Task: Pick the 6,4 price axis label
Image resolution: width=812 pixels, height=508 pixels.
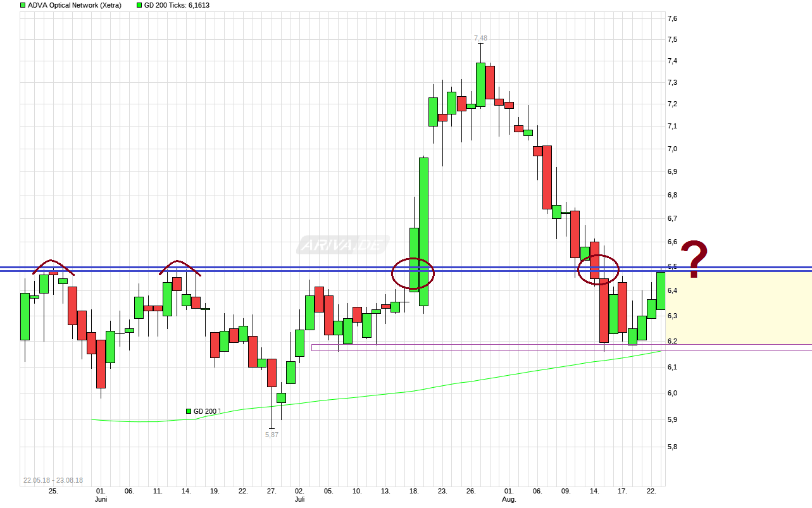Action: tap(672, 290)
